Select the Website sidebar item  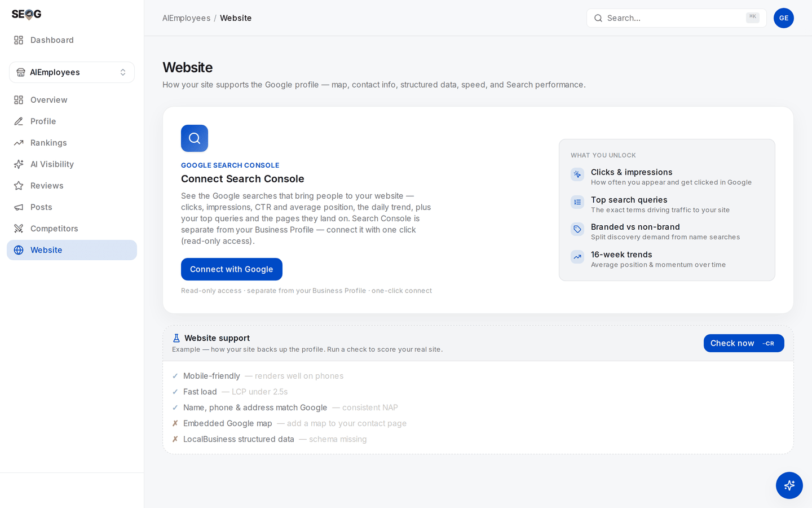point(72,250)
